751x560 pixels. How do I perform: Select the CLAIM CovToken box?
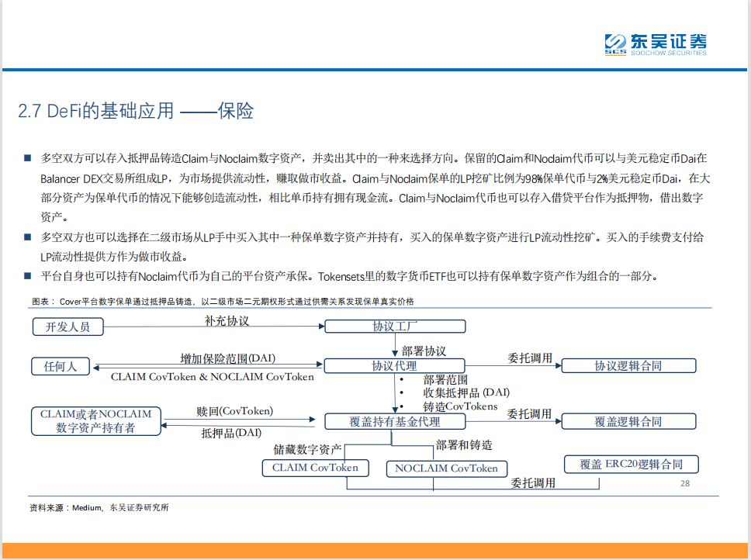click(315, 468)
